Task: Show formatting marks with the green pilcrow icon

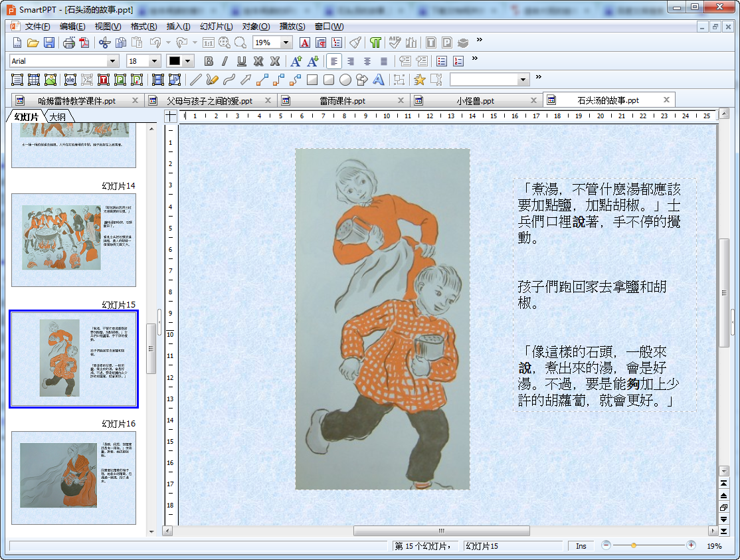Action: (375, 43)
